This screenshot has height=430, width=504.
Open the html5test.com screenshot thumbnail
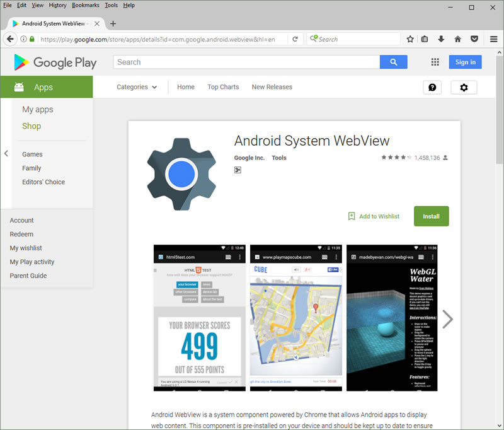pos(199,318)
